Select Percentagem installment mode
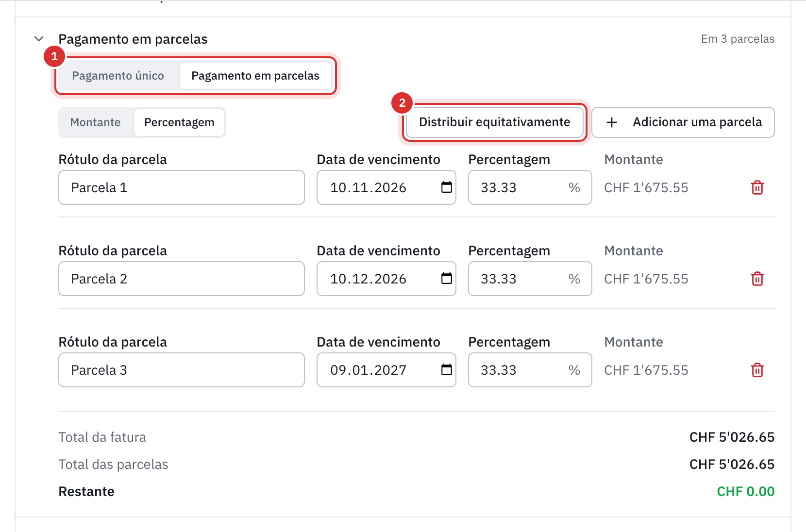The image size is (806, 532). click(x=179, y=122)
